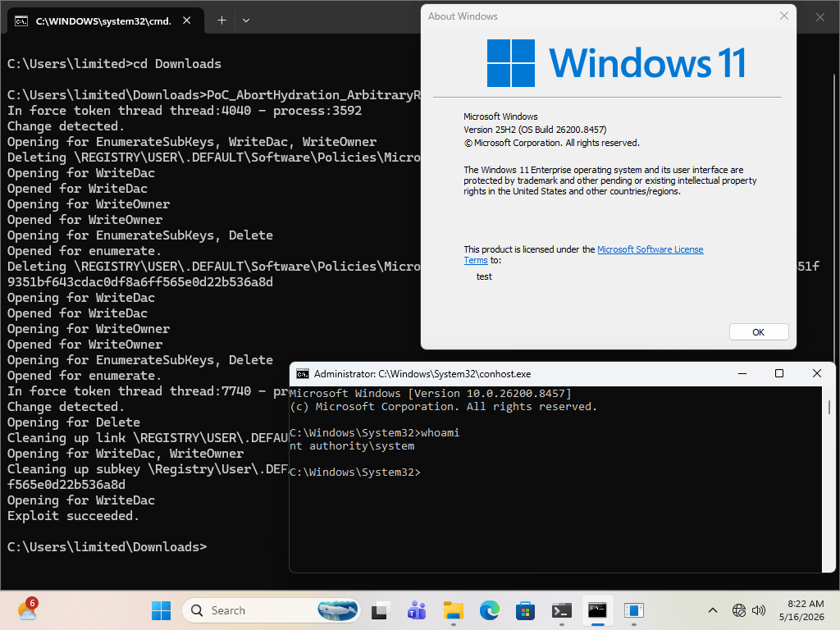Click the conhost window vertical scrollbar thumb
The height and width of the screenshot is (630, 840).
coord(829,407)
